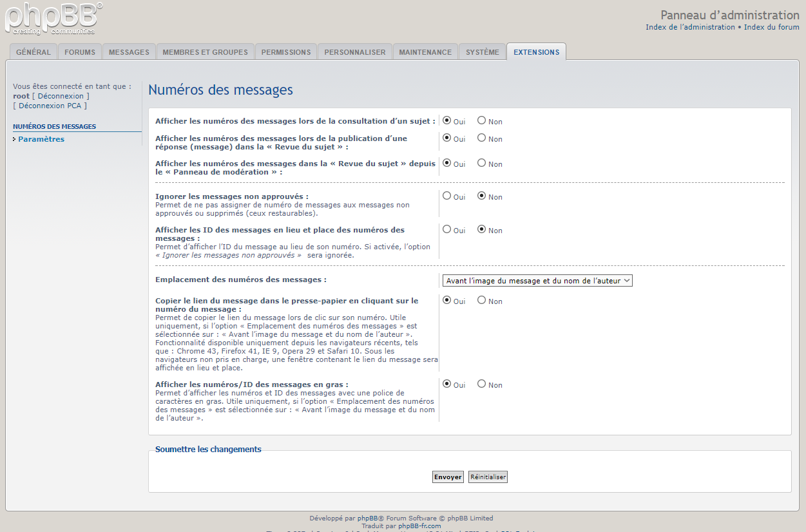Viewport: 806px width, 532px height.
Task: Open the Membres et Groupes tab
Action: tap(205, 52)
